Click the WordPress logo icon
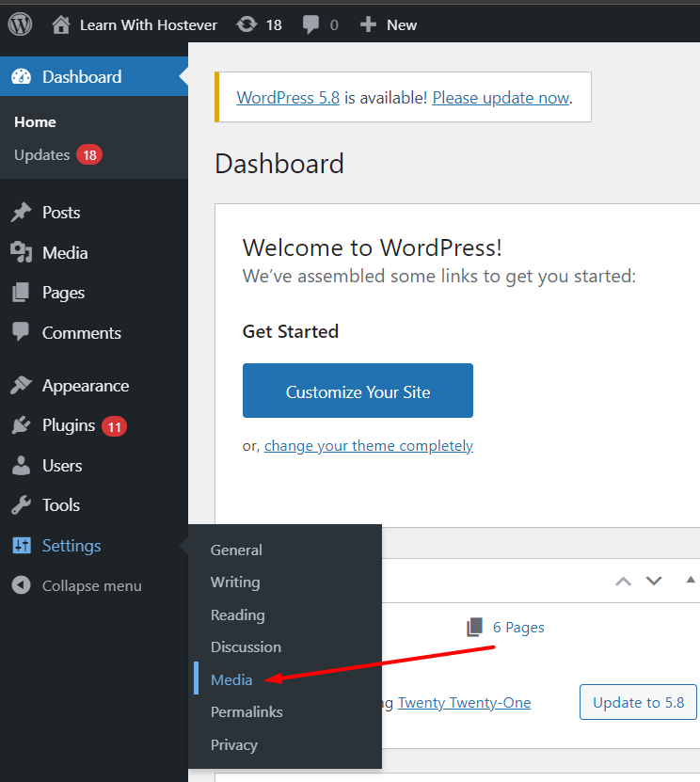Viewport: 700px width, 782px height. point(20,24)
